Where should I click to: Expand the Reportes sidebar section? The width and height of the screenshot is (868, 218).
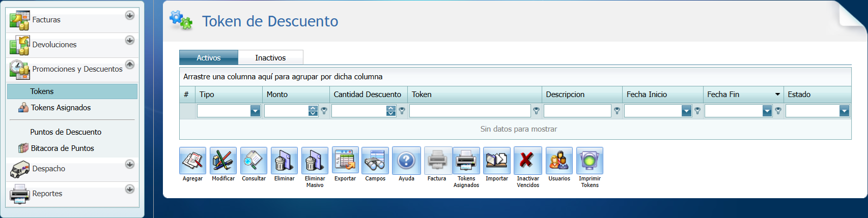click(130, 189)
